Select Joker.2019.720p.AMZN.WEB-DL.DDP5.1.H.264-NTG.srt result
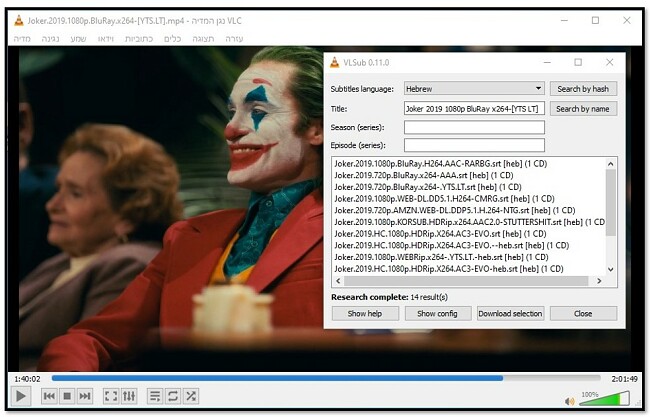Viewport: 650px width, 417px height. 455,210
